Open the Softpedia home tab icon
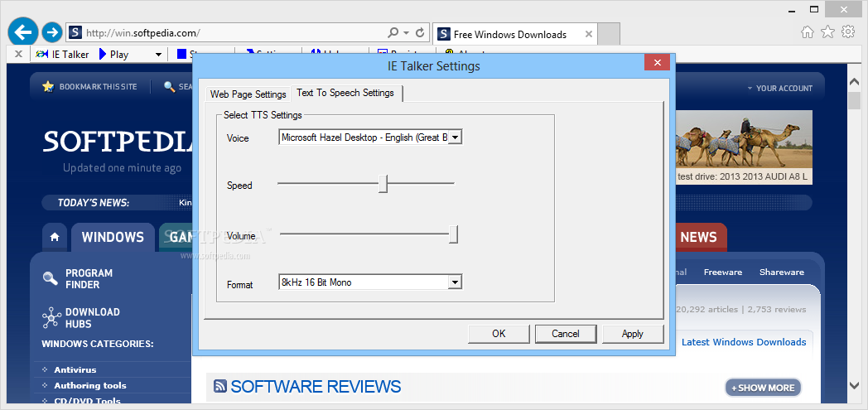This screenshot has width=868, height=410. (55, 238)
